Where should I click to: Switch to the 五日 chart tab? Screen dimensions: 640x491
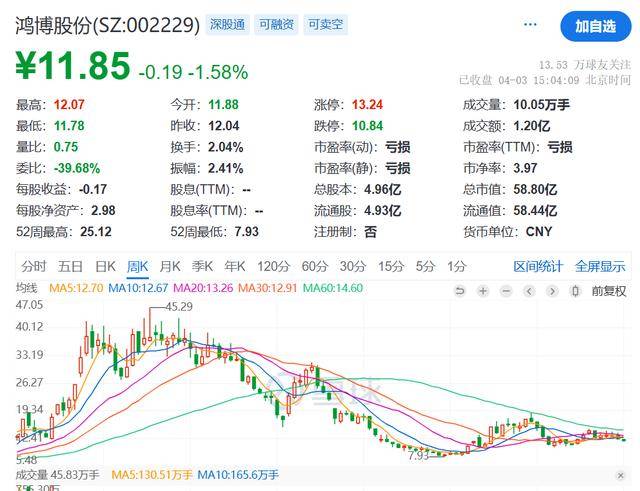point(70,267)
